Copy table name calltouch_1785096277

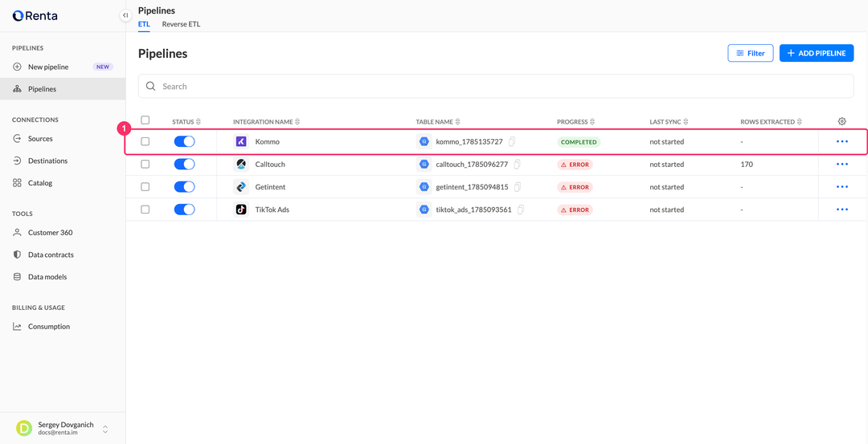[x=517, y=165]
